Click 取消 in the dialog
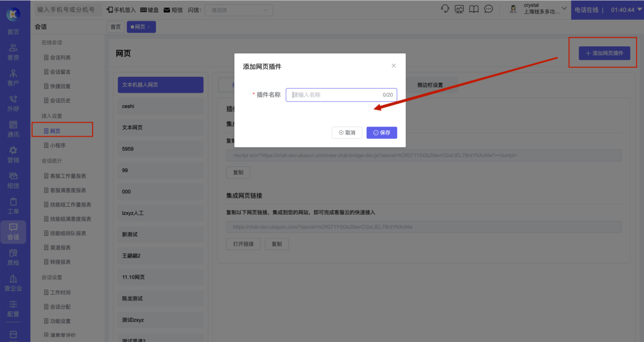The width and height of the screenshot is (644, 342). (347, 133)
